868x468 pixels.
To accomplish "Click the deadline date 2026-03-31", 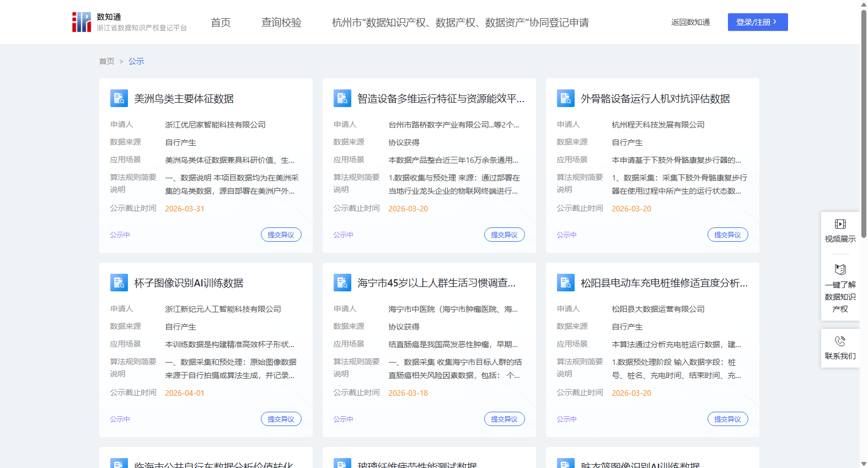I will click(x=185, y=209).
